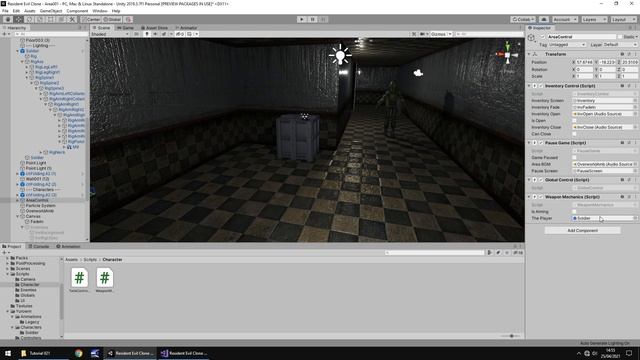Open Weapon Mechanics component help icon
The width and height of the screenshot is (640, 360).
pyautogui.click(x=622, y=197)
